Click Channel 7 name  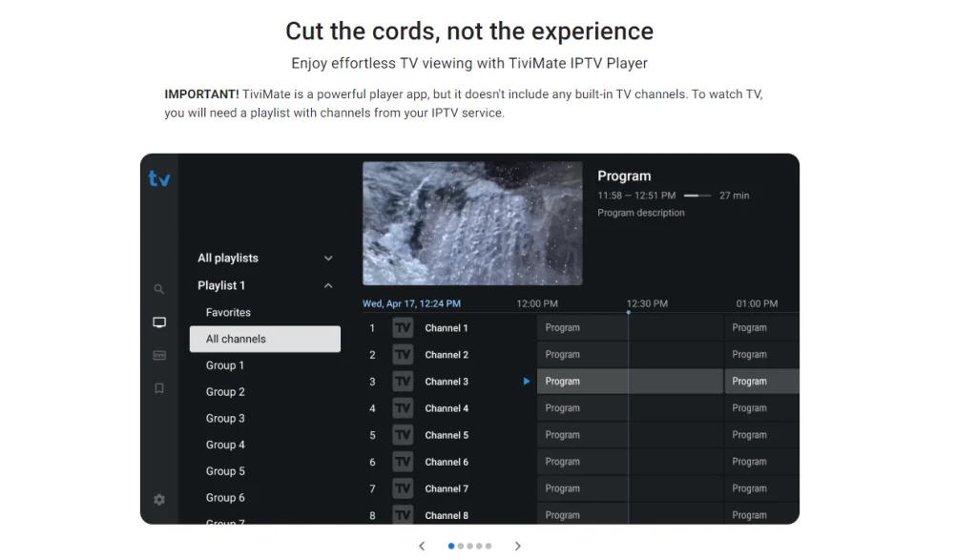447,488
